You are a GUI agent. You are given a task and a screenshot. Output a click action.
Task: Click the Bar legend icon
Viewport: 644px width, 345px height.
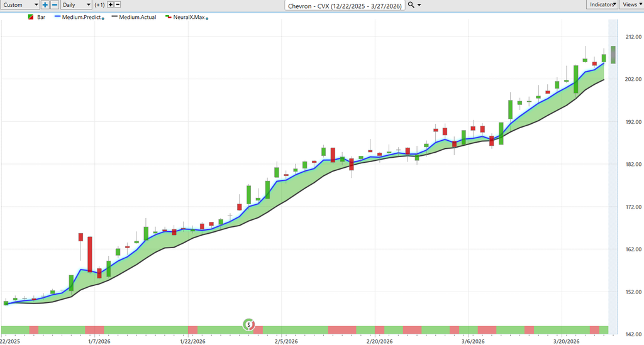coord(31,17)
